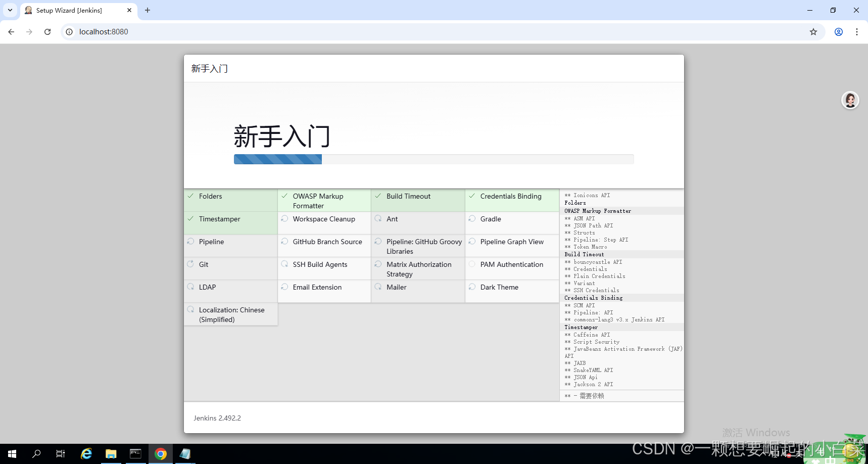Click '** Jackson 2 API' log entry
The image size is (868, 464).
(589, 384)
